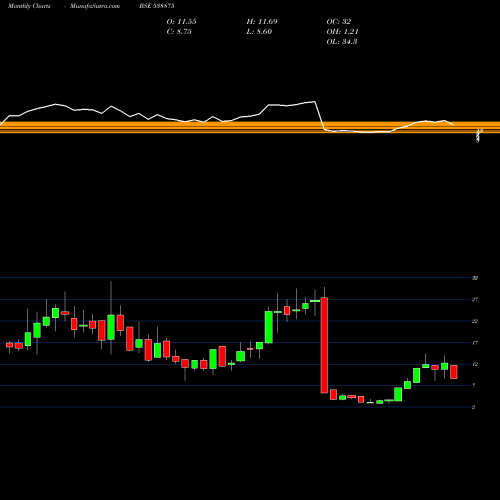Click the 'OH: 1.21' value

[x=342, y=32]
